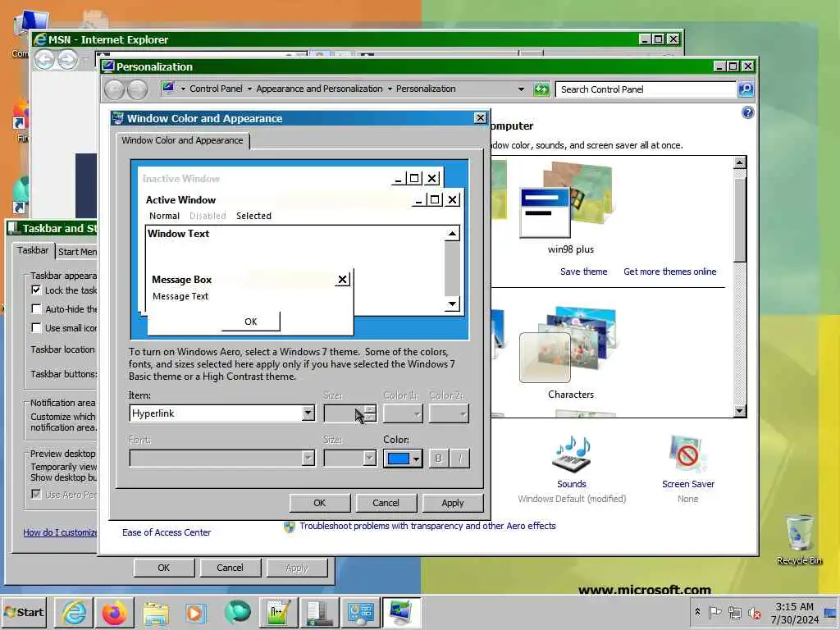Click the muted volume tray icon

[755, 613]
